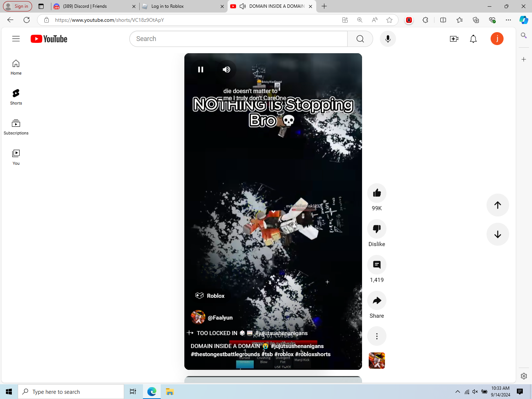This screenshot has height=399, width=532.
Task: Open the Copilot sidebar
Action: 524,20
